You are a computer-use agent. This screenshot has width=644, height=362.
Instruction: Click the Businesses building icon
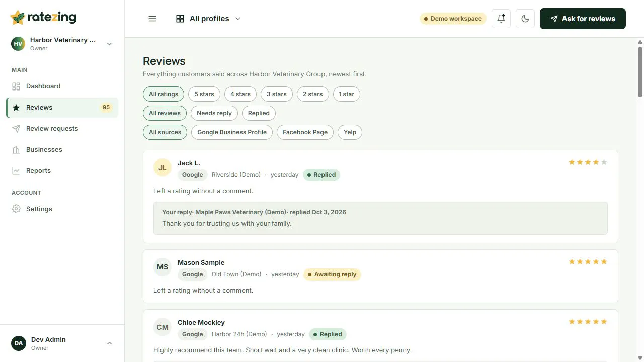click(x=16, y=150)
